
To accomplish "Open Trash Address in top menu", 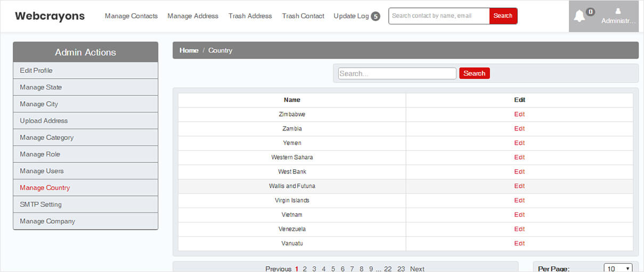I will click(x=250, y=16).
